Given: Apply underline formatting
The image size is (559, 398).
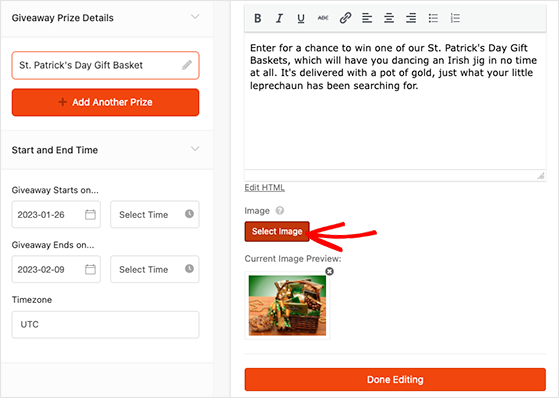Looking at the screenshot, I should coord(301,18).
